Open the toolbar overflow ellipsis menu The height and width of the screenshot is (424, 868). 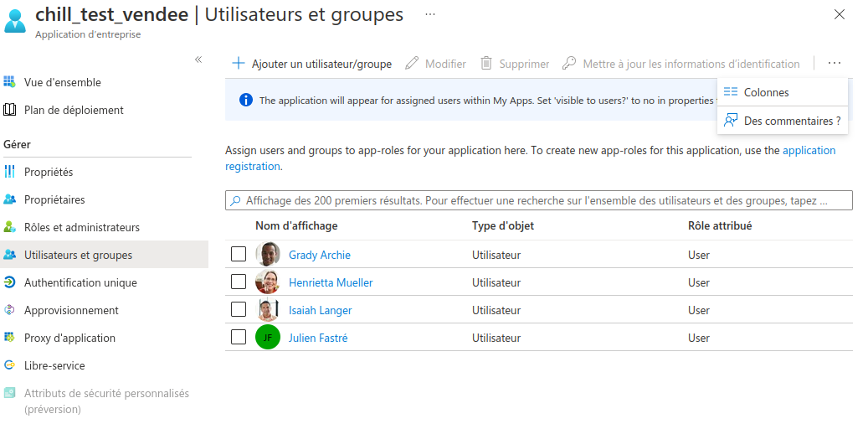(x=834, y=64)
